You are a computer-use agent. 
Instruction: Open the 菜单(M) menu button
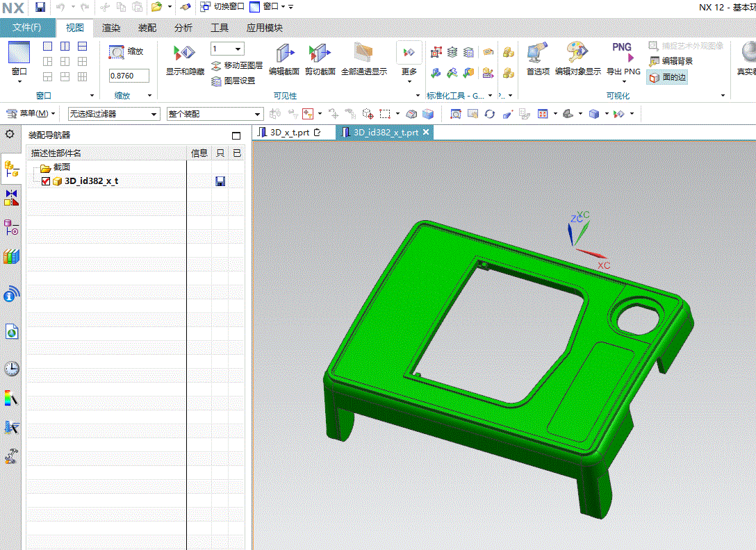tap(31, 114)
